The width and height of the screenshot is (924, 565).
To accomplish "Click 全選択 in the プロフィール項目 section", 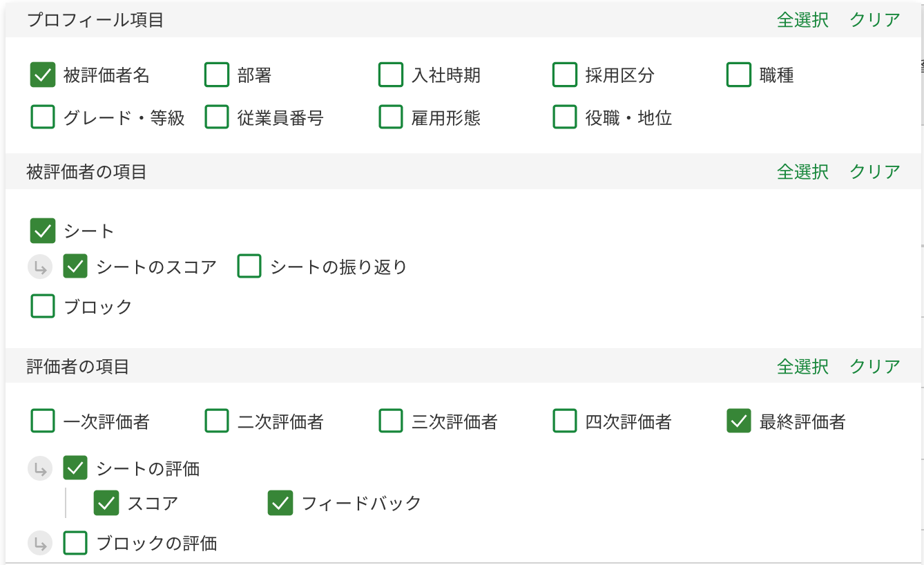I will [802, 20].
